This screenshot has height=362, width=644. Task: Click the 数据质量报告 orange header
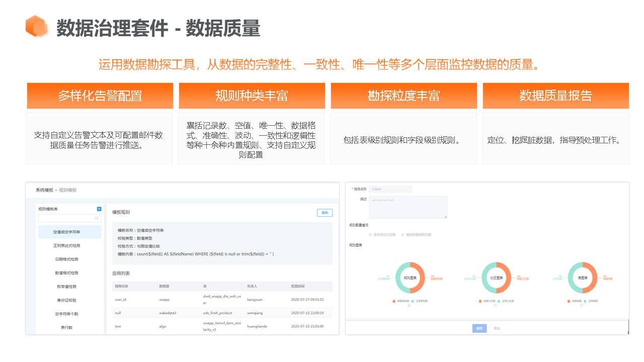[x=556, y=96]
